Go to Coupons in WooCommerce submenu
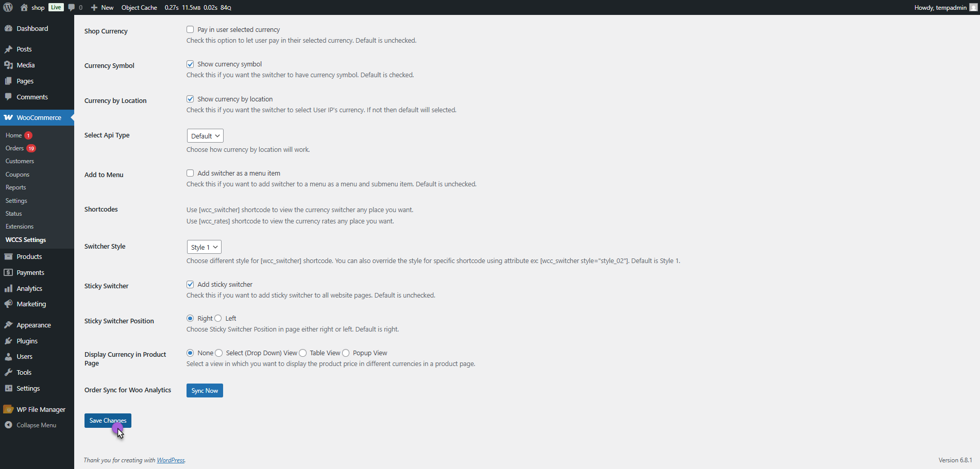 click(x=18, y=175)
